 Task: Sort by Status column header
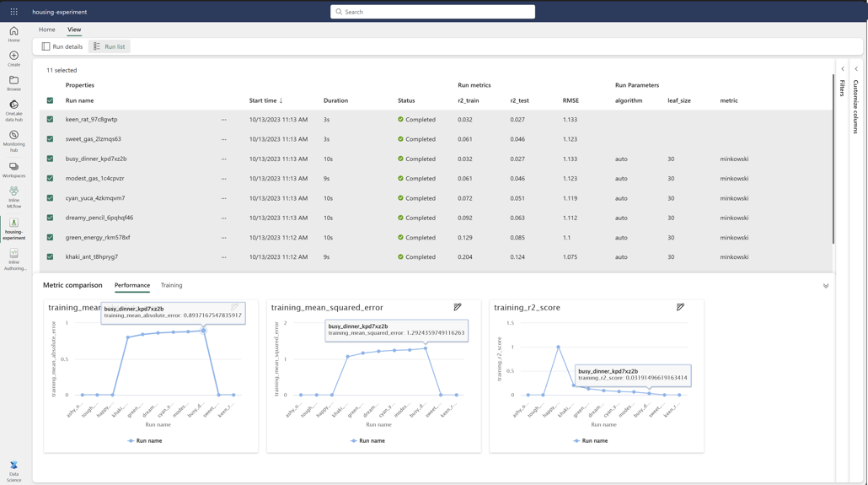tap(405, 100)
